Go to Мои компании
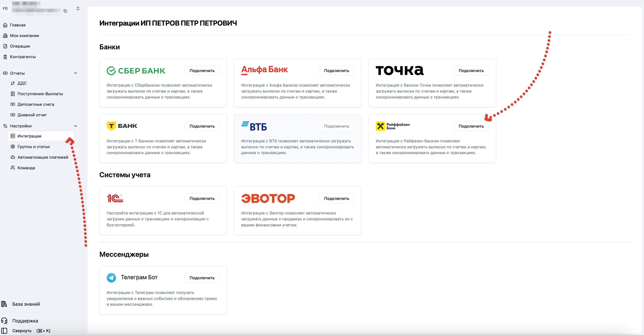This screenshot has width=644, height=335. pos(24,35)
